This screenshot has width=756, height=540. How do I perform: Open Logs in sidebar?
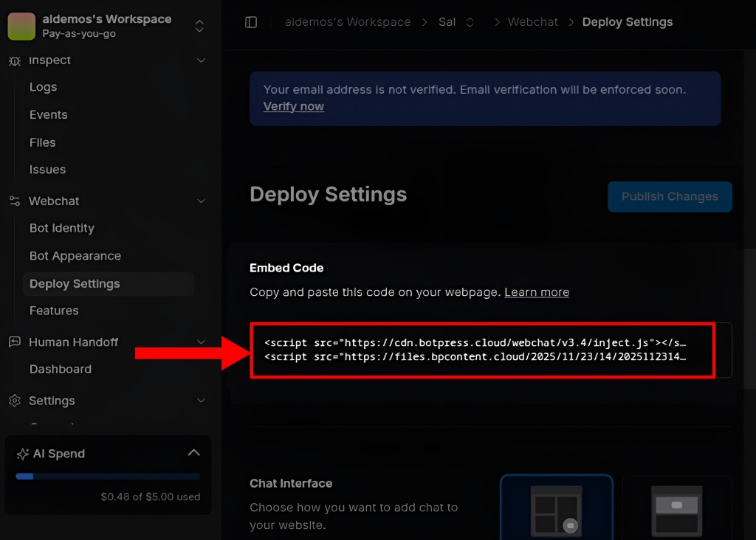[44, 87]
